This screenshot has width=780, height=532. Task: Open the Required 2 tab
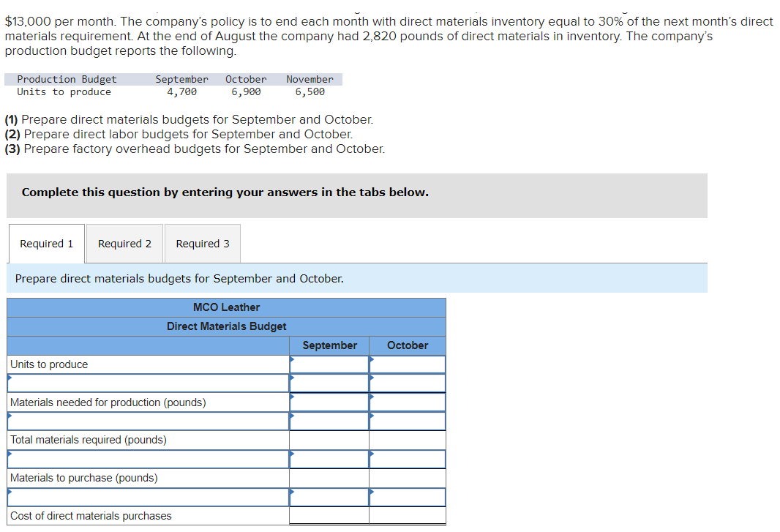(124, 244)
